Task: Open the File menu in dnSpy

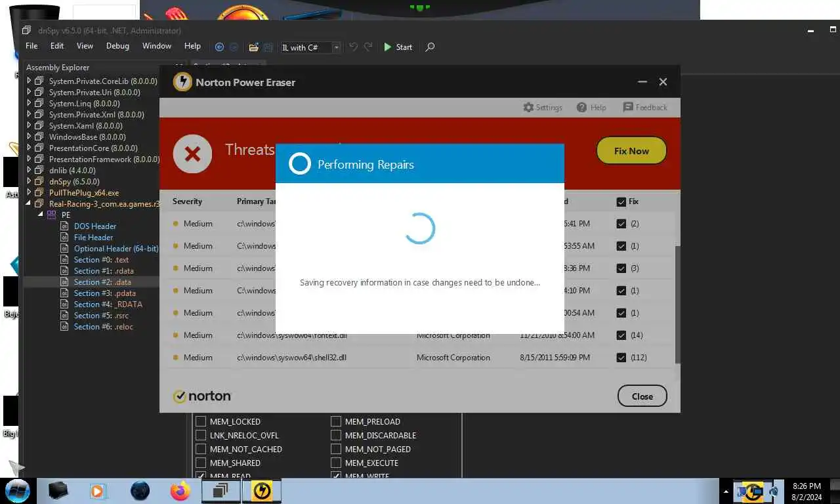Action: point(31,46)
